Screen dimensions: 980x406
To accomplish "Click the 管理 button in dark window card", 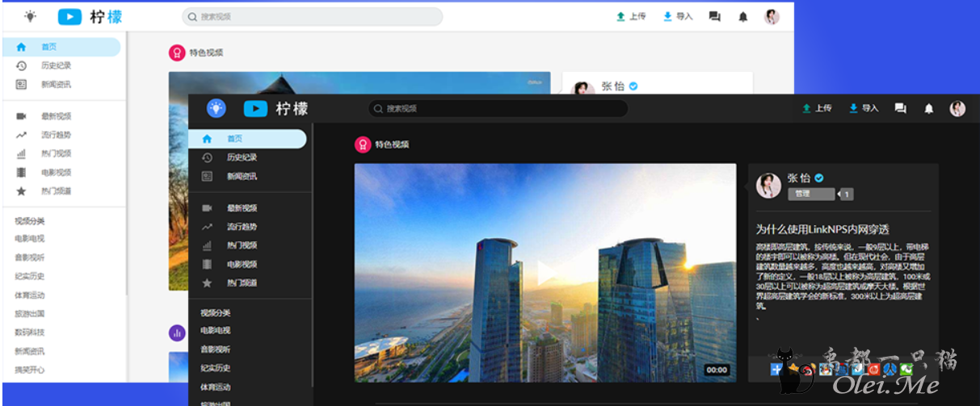I will pos(811,194).
